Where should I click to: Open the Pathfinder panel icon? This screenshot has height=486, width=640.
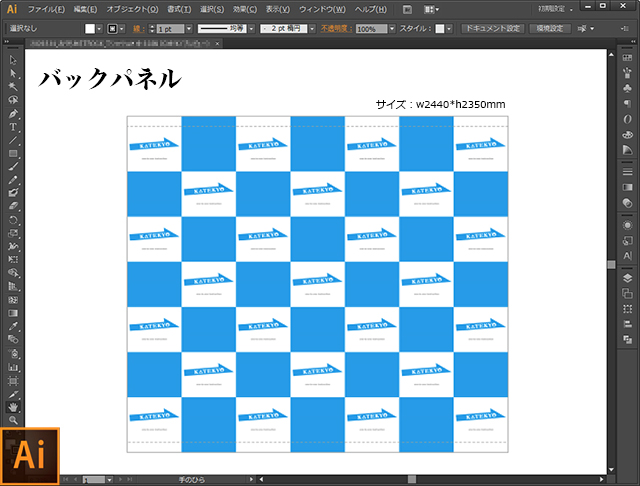tap(627, 340)
